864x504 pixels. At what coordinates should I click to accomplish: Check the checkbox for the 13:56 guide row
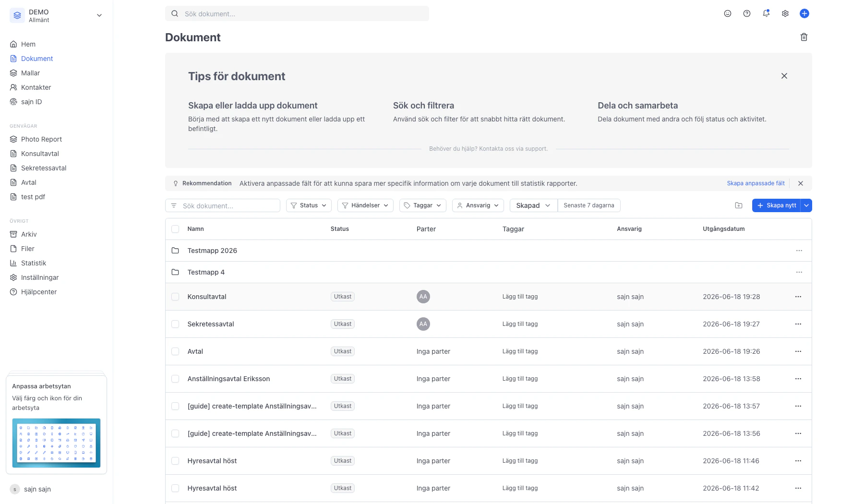(x=175, y=433)
